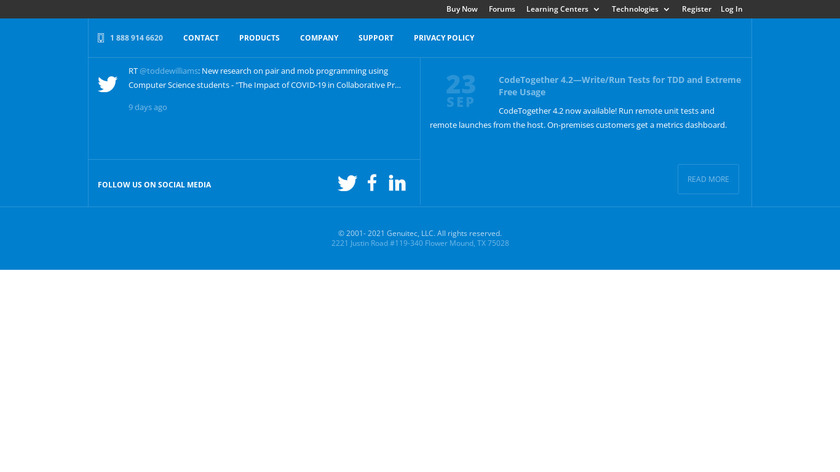
Task: Open the COMPANY footer menu link
Action: [x=319, y=38]
